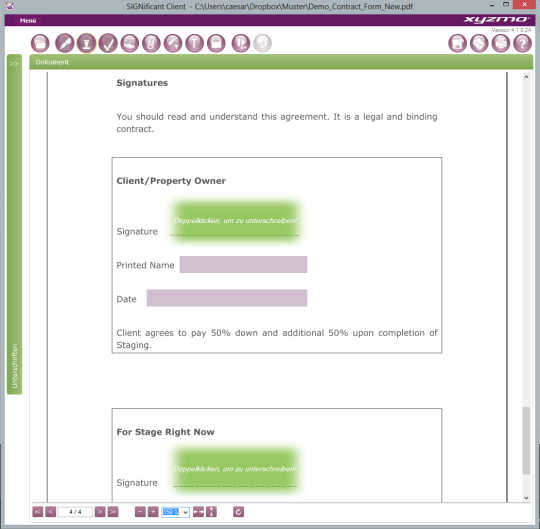This screenshot has width=540, height=529.
Task: Click scrollbar up arrow
Action: pos(526,77)
